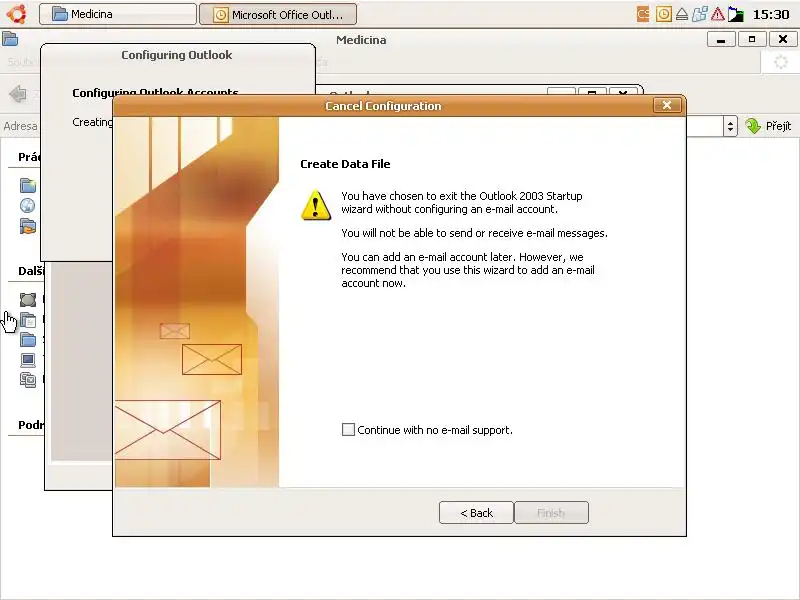This screenshot has height=600, width=800.
Task: Open Ubuntu main menu logo
Action: (16, 14)
